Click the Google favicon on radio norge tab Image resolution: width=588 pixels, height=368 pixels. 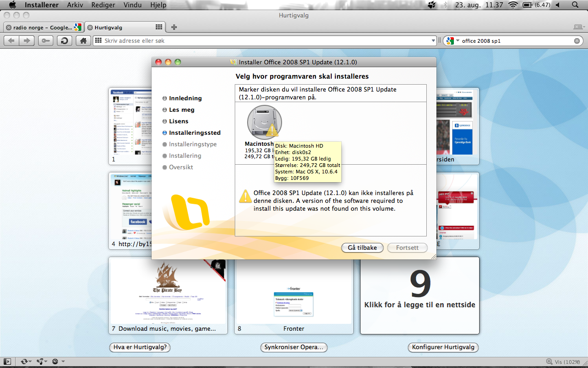(x=77, y=27)
